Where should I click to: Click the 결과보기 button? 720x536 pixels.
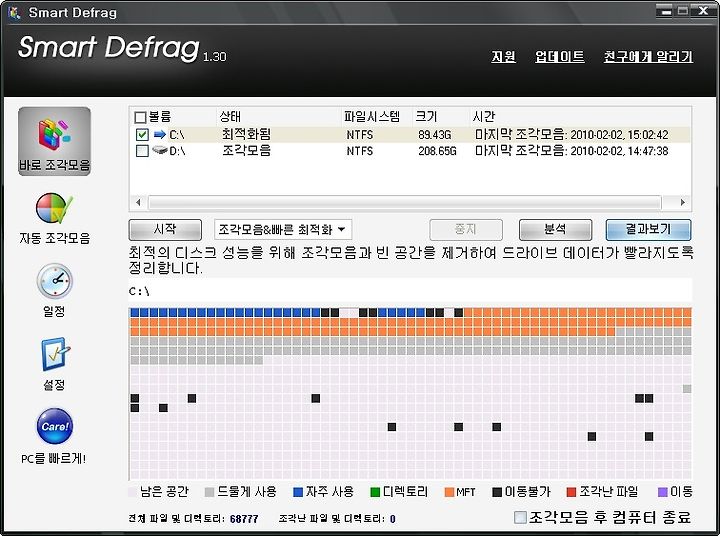(x=648, y=229)
